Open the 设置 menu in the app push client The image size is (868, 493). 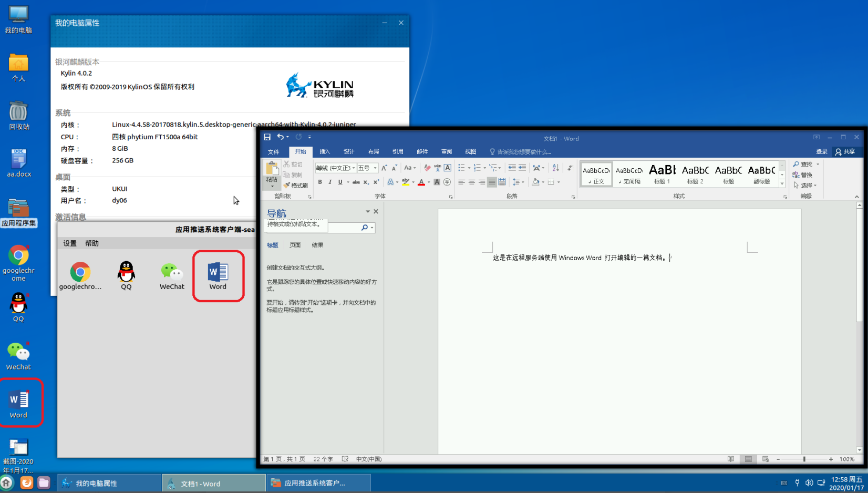70,243
